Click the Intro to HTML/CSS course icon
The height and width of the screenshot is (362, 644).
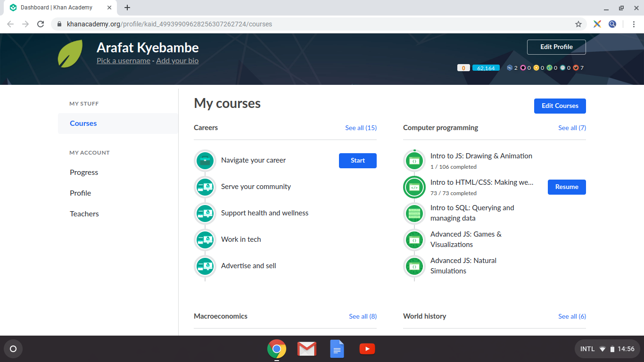point(414,187)
